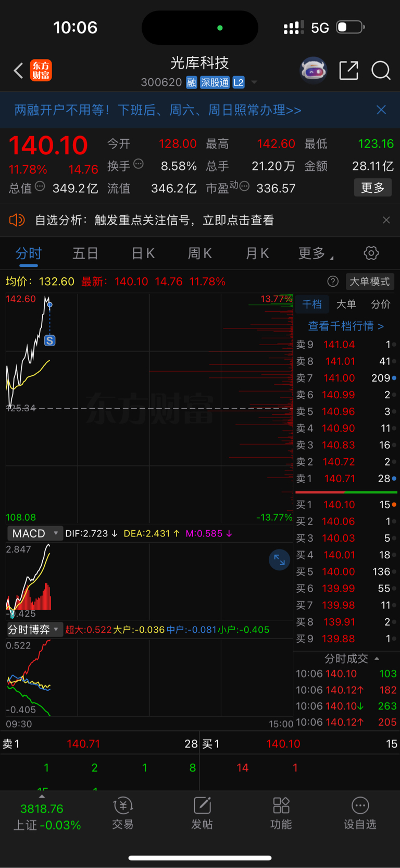Select the 分时 tab
This screenshot has height=868, width=400.
point(29,253)
